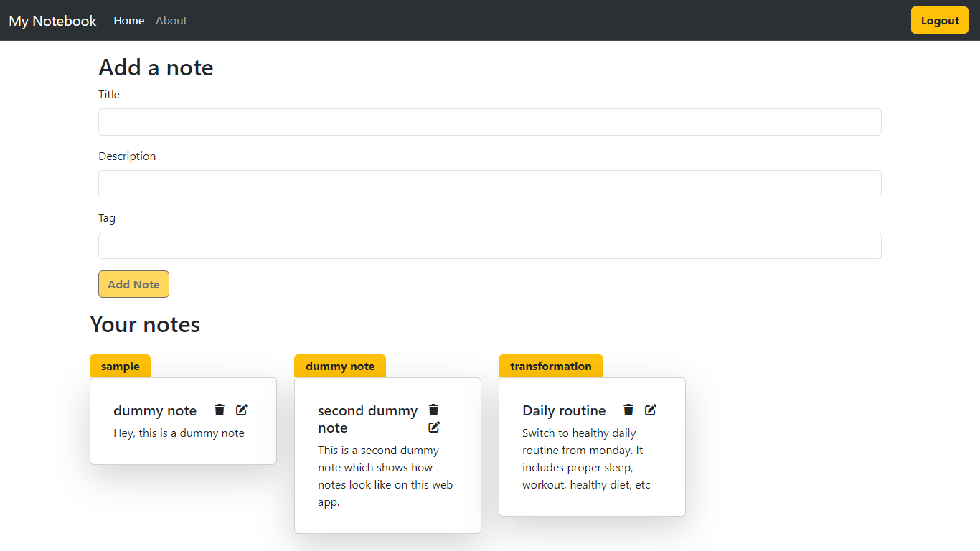Click the 'Switch to healthy daily routine' description
The height and width of the screenshot is (551, 980).
point(587,459)
